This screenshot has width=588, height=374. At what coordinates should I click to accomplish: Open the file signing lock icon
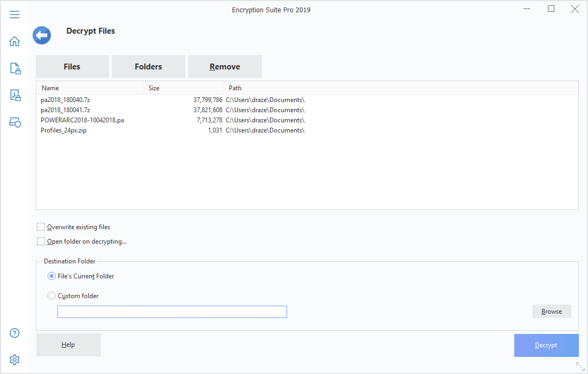pos(15,95)
